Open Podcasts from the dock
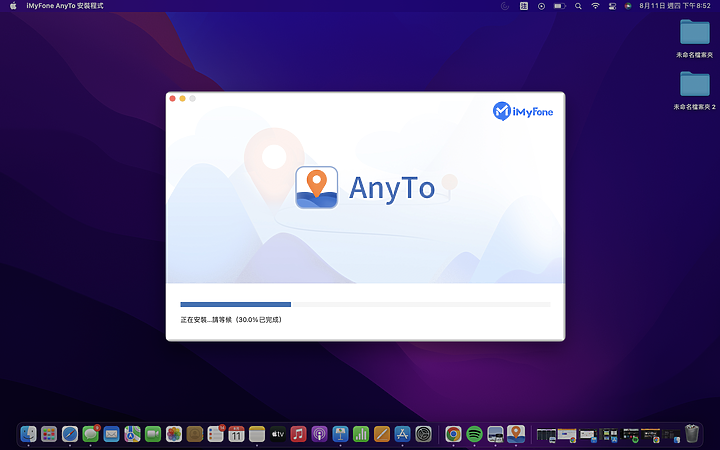Viewport: 720px width, 450px height. pos(319,433)
